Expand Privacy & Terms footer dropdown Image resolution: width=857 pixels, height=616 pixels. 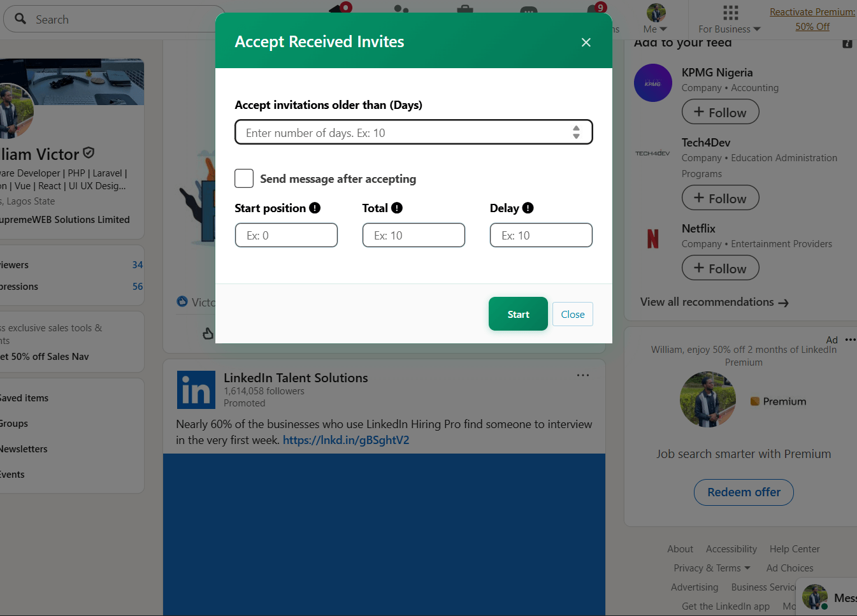point(712,568)
